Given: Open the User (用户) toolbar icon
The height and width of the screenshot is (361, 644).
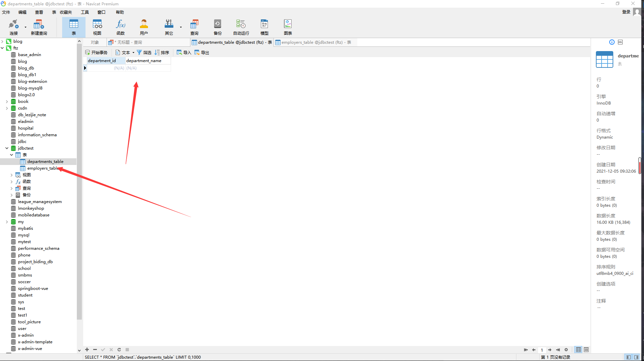Looking at the screenshot, I should point(144,27).
